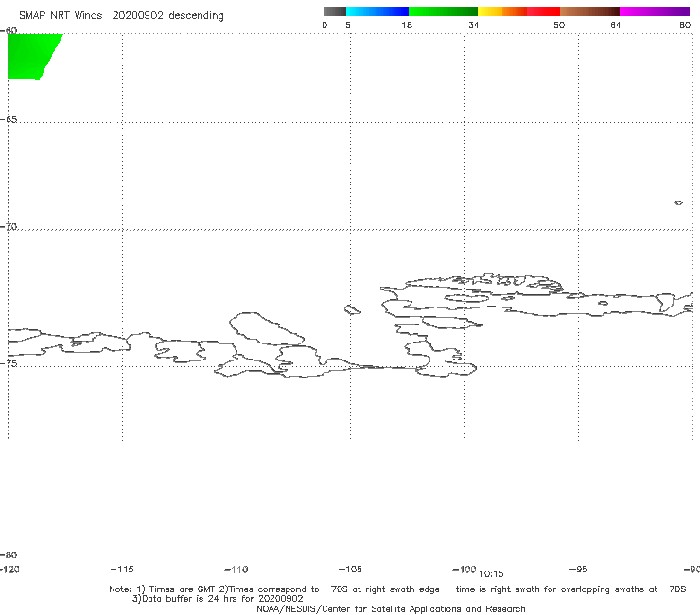Click the small isolated island outline near -90

click(x=678, y=202)
